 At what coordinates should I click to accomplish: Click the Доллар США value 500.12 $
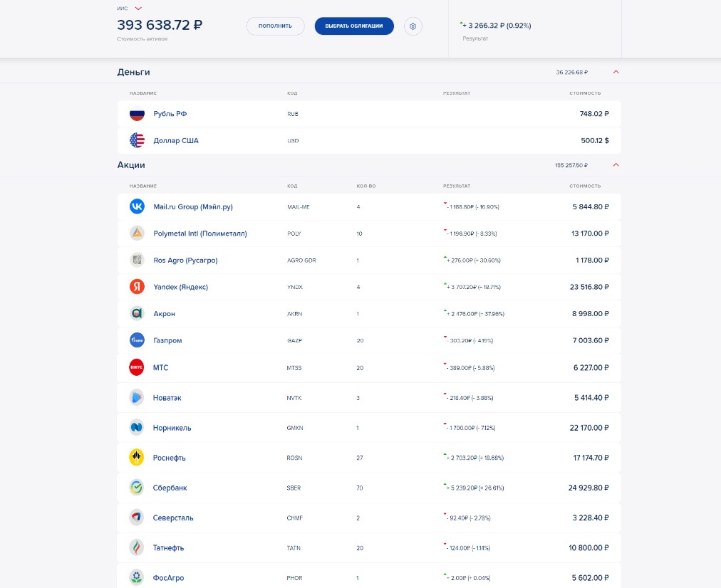point(595,140)
